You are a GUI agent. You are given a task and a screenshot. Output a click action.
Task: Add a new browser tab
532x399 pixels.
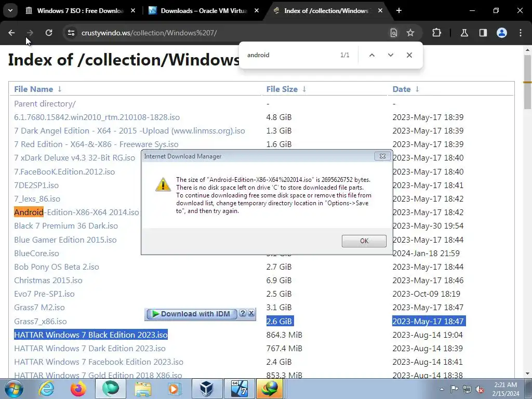(x=399, y=10)
